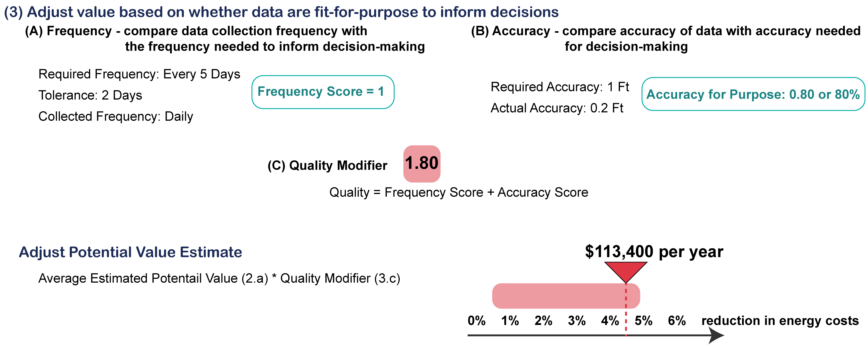Screen dimensions: 868x347
Task: Click the Actual Accuracy: 0.2 Ft text
Action: pyautogui.click(x=557, y=108)
